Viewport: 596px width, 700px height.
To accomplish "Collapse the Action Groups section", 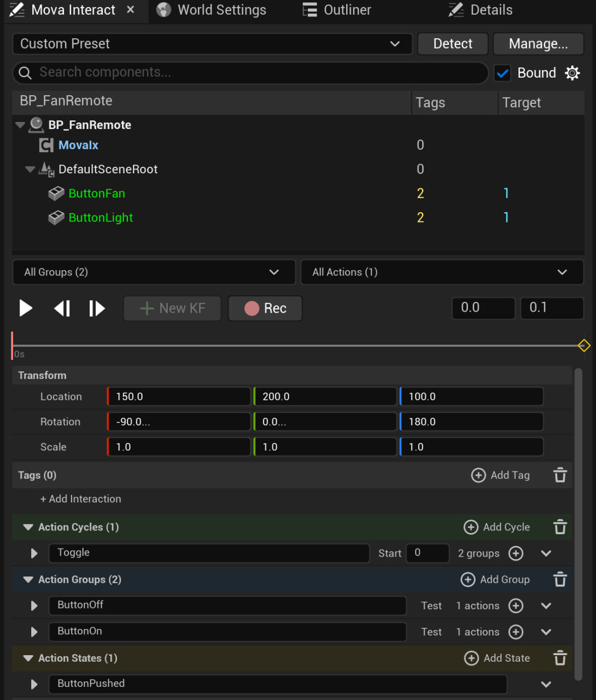I will point(28,580).
